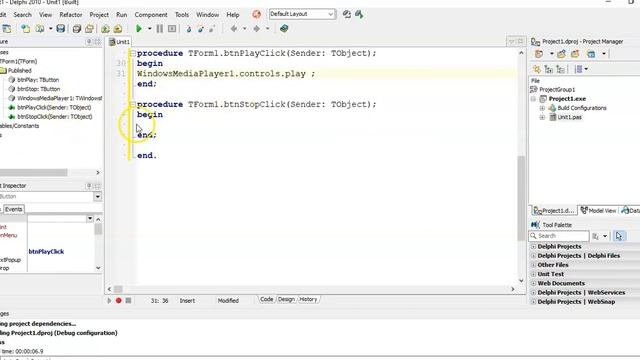Open the Run button dropdown arrow

pyautogui.click(x=149, y=29)
